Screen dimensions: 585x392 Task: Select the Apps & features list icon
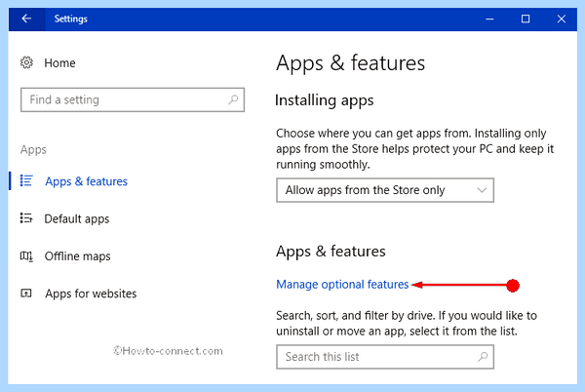(26, 181)
